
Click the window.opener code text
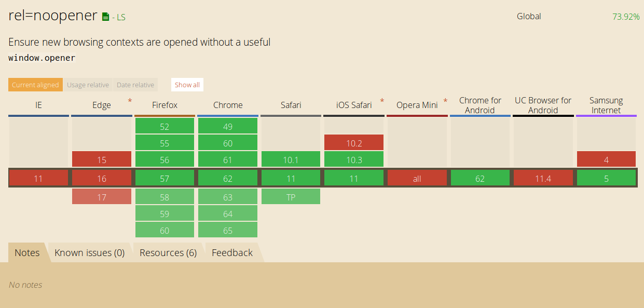42,58
